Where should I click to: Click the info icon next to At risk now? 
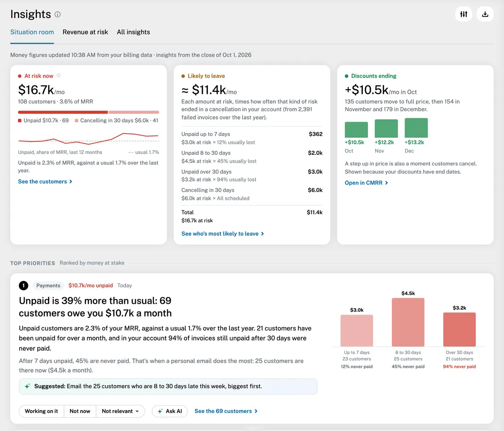(58, 75)
